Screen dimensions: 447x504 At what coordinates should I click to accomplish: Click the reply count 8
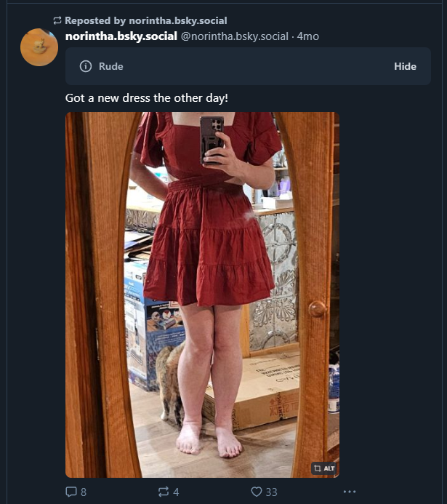click(84, 492)
